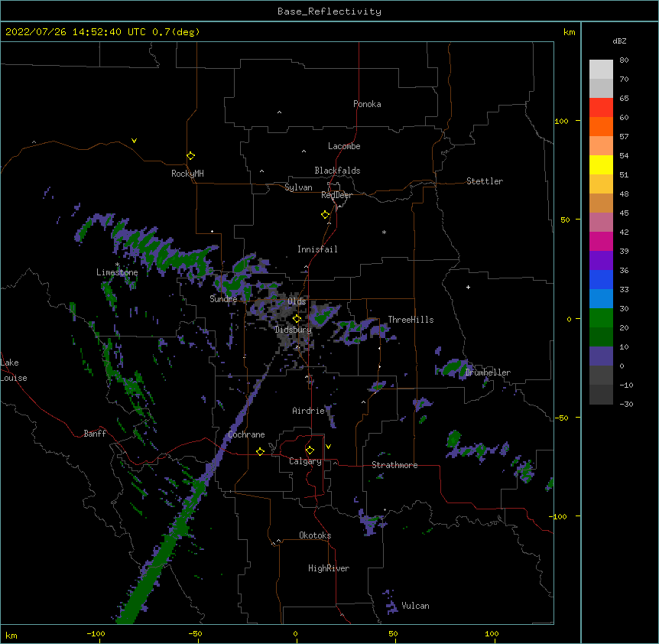
Task: Click the Lake Louise label
Action: click(x=14, y=370)
